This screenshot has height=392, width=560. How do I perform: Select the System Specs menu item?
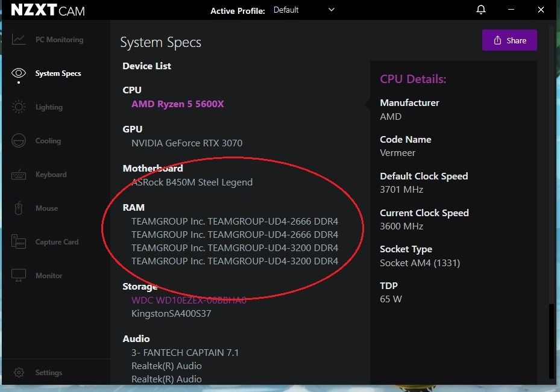[58, 73]
